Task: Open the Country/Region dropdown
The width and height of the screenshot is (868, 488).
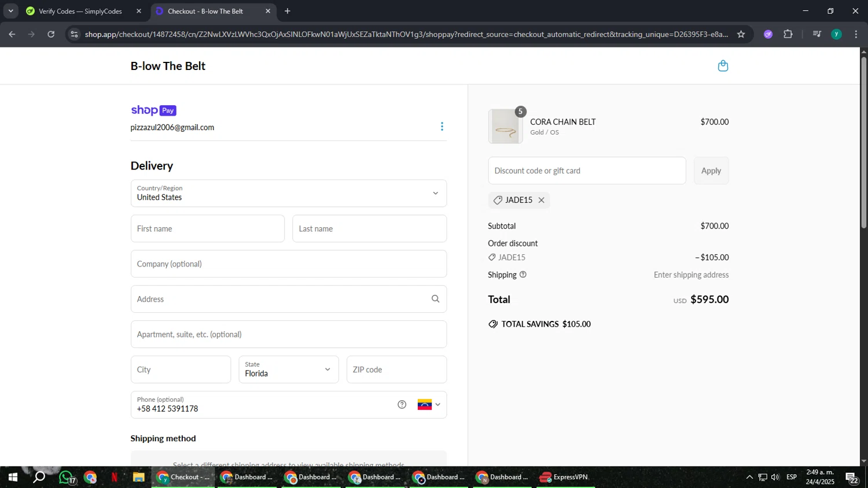Action: (289, 193)
